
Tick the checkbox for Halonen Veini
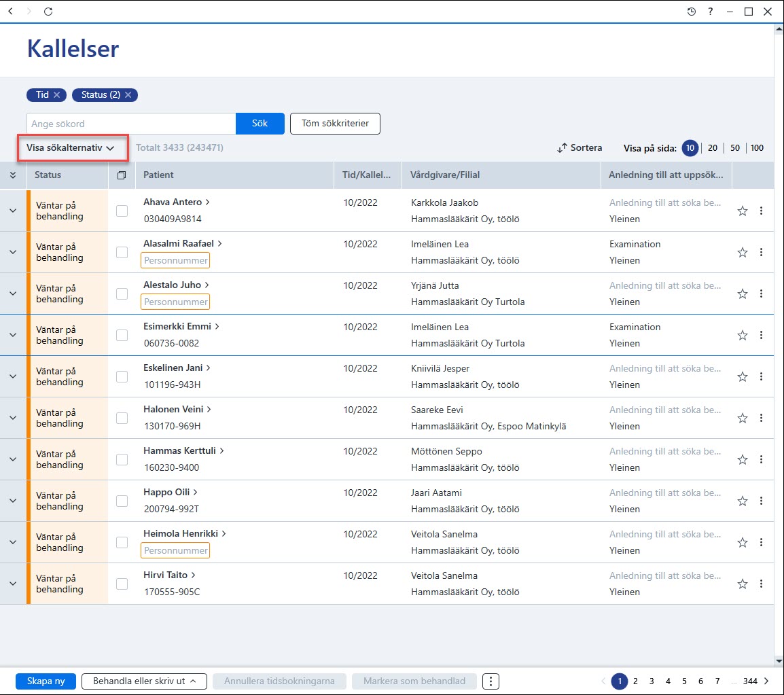(x=122, y=418)
